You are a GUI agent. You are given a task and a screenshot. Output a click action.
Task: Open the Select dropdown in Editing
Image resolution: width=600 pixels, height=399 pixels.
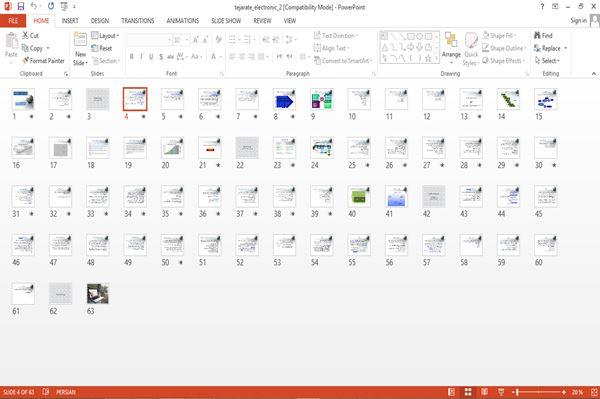coord(547,60)
